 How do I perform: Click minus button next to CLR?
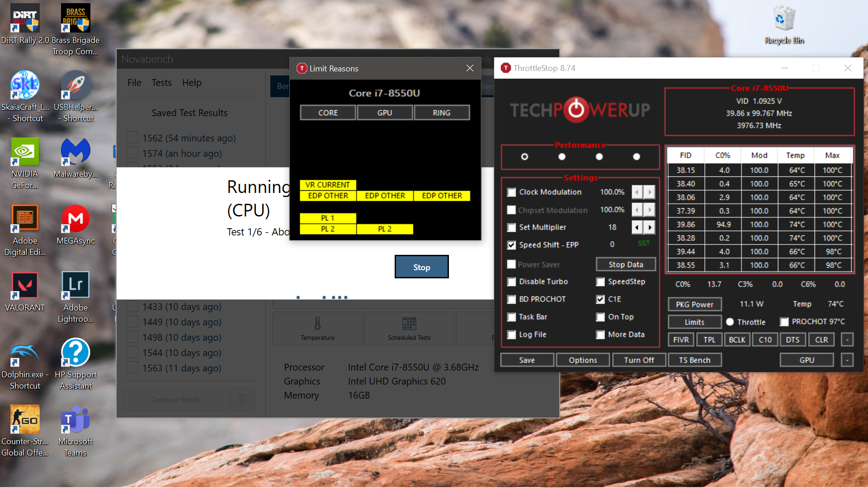pyautogui.click(x=847, y=339)
